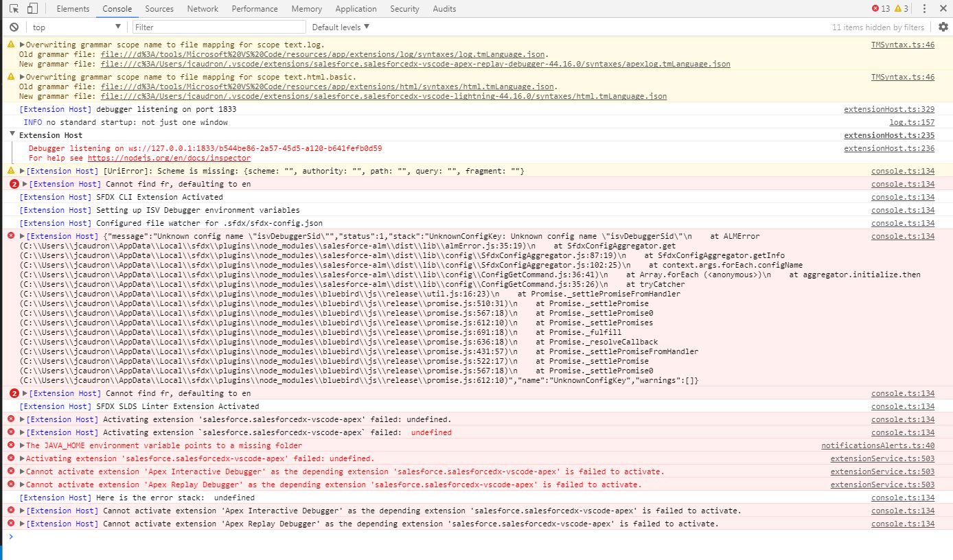This screenshot has width=953, height=560.
Task: Expand the JAVA_HOME missing folder error
Action: click(22, 445)
